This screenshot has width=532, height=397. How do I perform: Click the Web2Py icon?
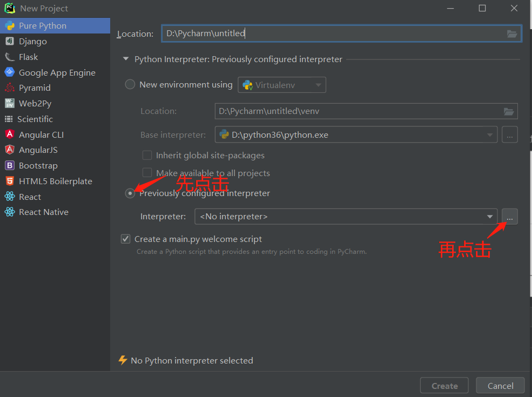(x=10, y=103)
